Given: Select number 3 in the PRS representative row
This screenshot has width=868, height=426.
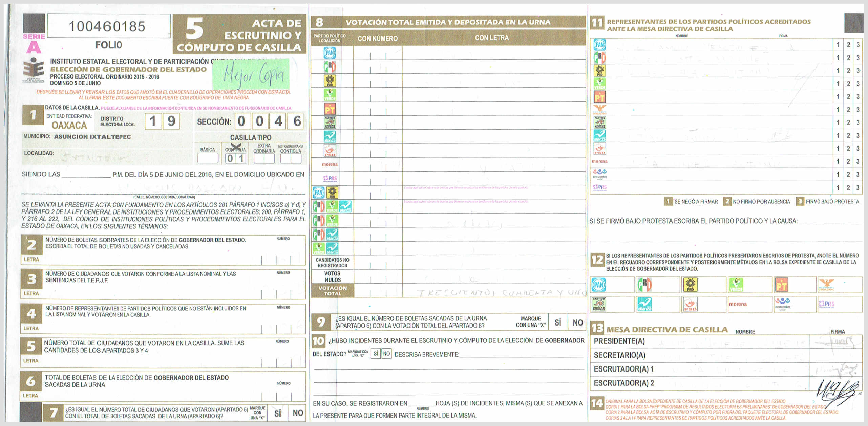Looking at the screenshot, I should coord(858,187).
